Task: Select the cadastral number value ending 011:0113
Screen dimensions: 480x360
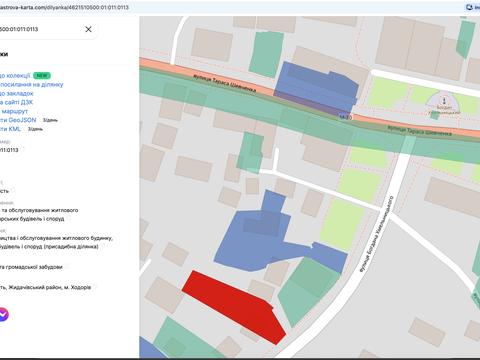Action: pyautogui.click(x=9, y=150)
